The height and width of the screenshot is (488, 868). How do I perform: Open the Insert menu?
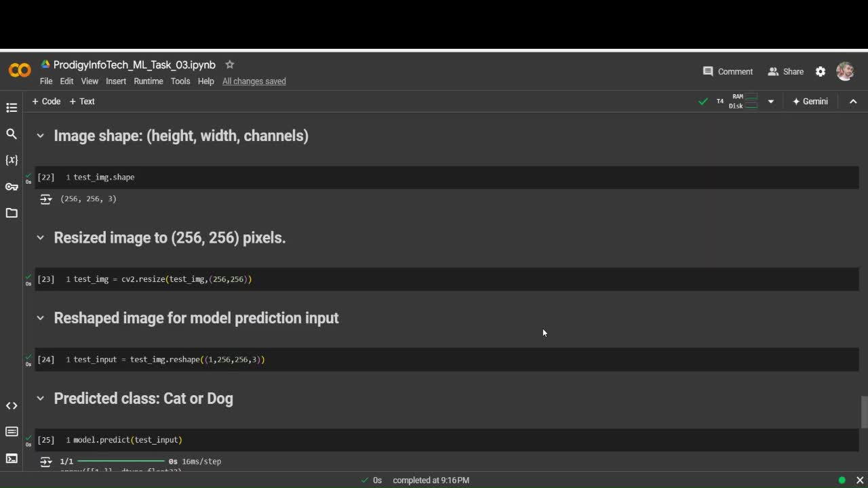coord(116,81)
